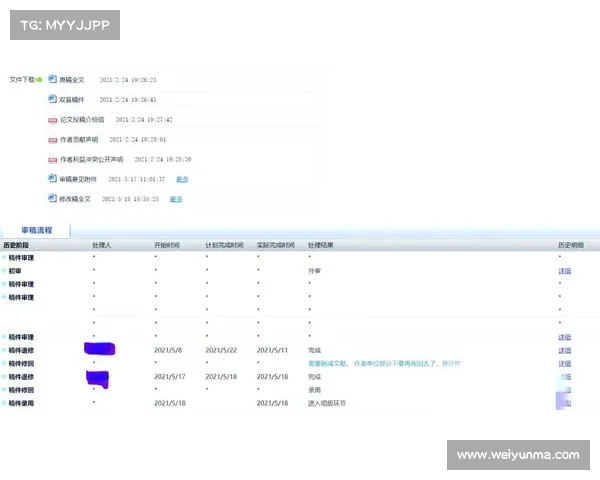Click the planned date 2021/5/22 cell

(221, 350)
